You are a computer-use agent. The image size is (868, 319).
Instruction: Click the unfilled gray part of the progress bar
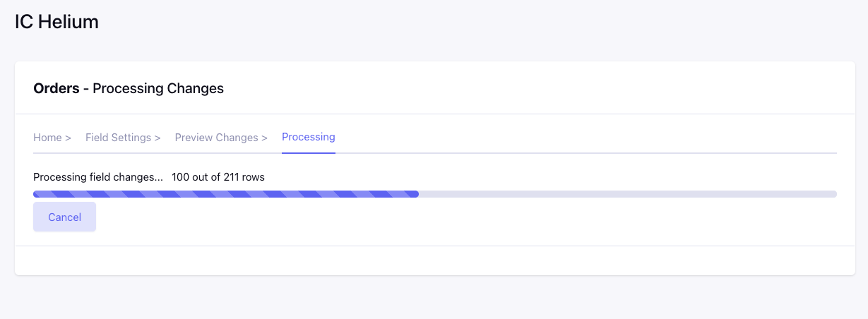tap(627, 193)
